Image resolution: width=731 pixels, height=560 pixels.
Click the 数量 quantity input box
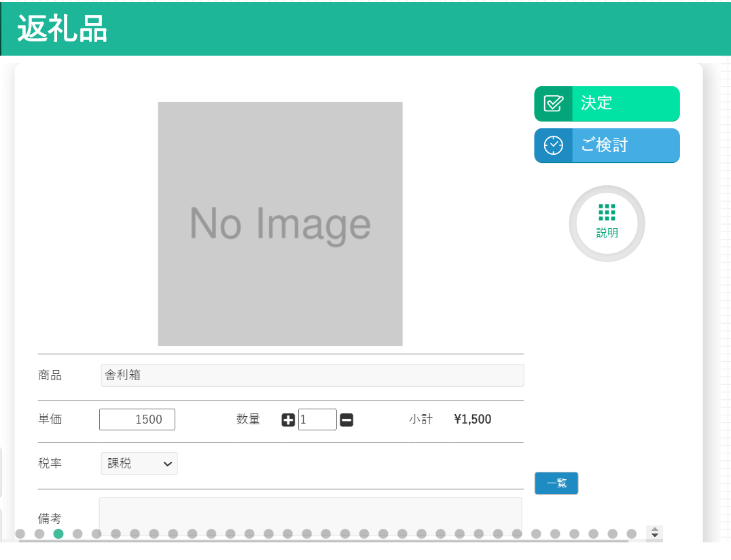tap(317, 419)
